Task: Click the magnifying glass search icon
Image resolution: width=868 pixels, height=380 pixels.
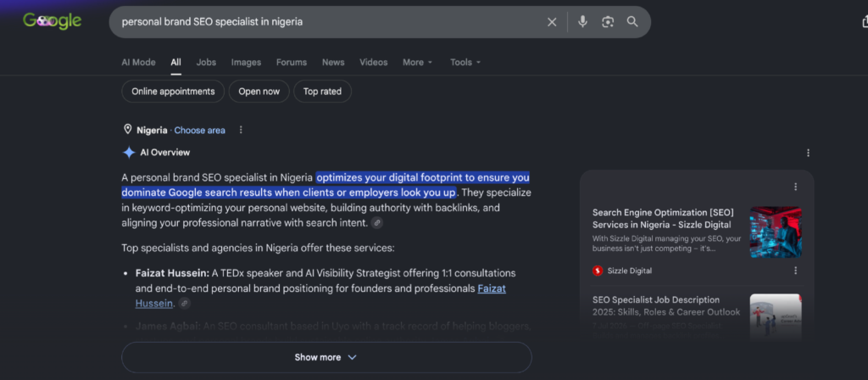Action: 632,22
